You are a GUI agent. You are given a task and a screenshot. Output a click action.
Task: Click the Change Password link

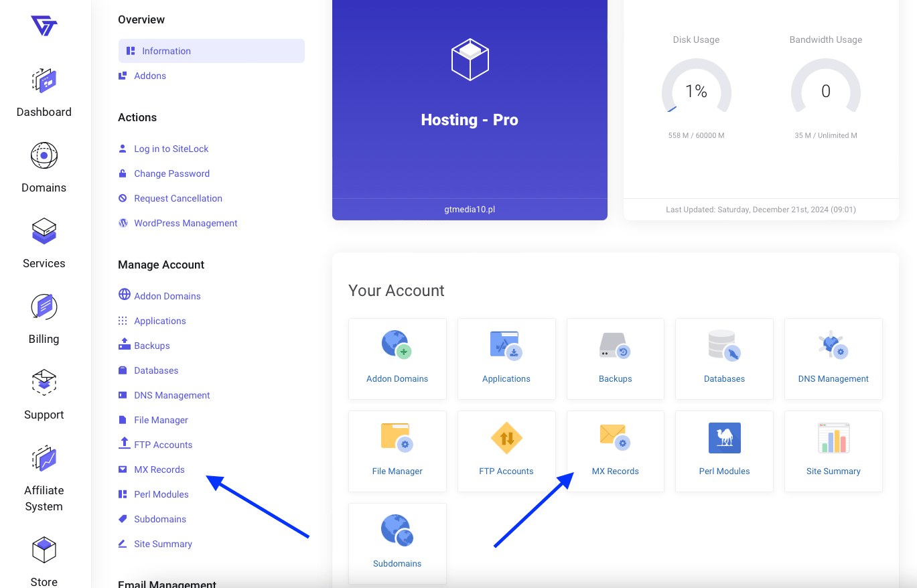[171, 173]
